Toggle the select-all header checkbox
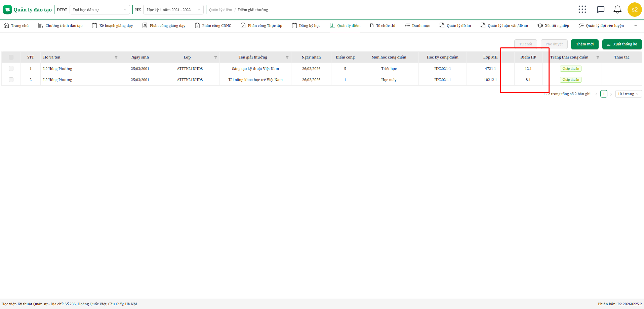This screenshot has height=309, width=644. point(11,57)
